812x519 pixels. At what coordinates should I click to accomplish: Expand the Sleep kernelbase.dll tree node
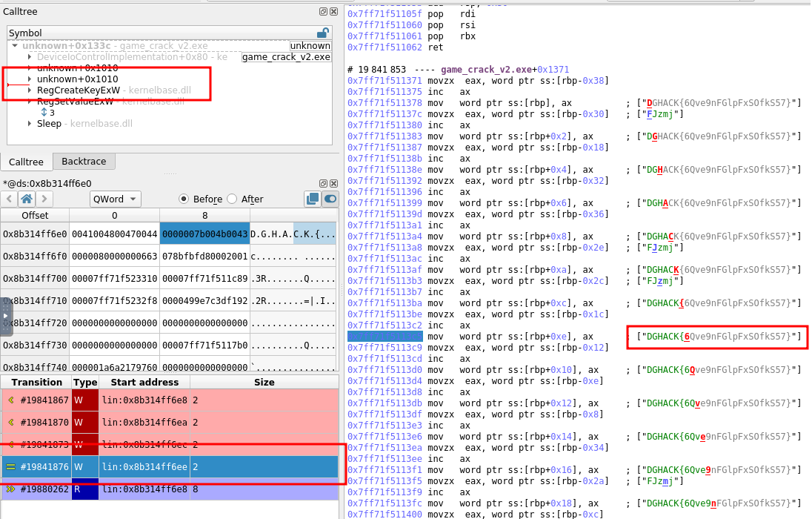(30, 124)
